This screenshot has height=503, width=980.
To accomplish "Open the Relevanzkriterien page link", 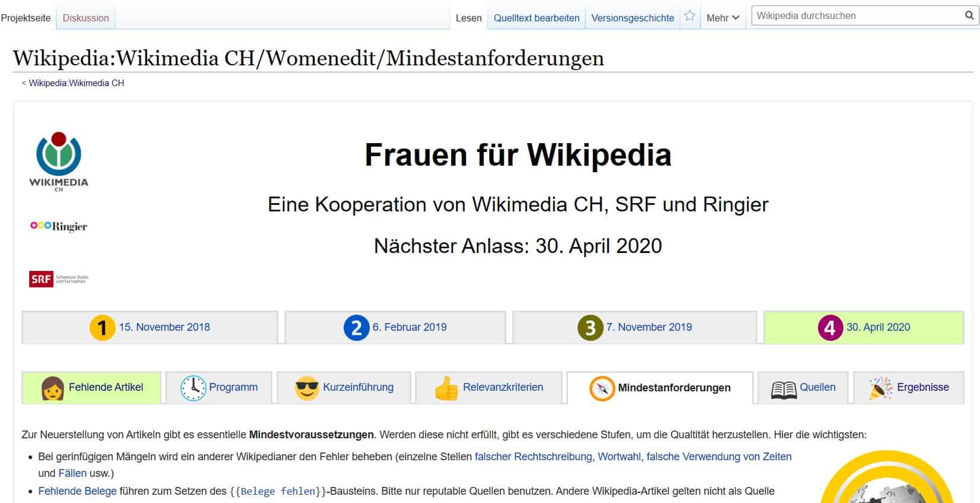I will 503,387.
